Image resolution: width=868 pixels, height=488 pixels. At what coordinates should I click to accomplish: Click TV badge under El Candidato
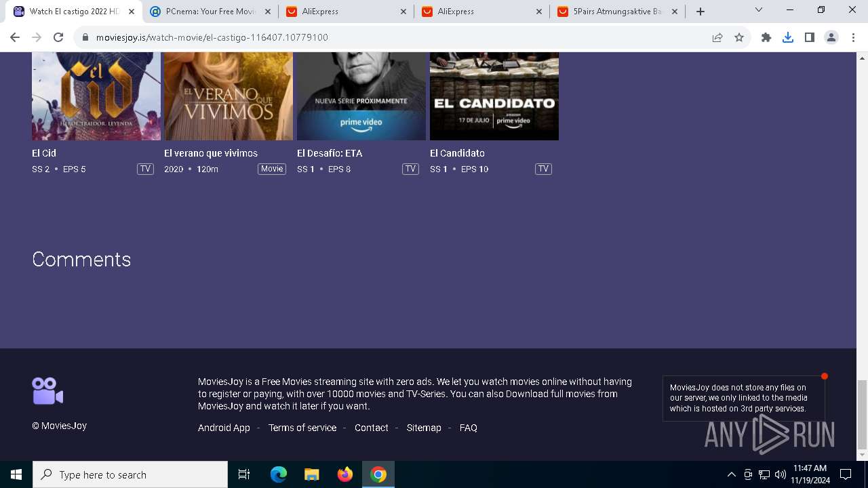coord(543,169)
